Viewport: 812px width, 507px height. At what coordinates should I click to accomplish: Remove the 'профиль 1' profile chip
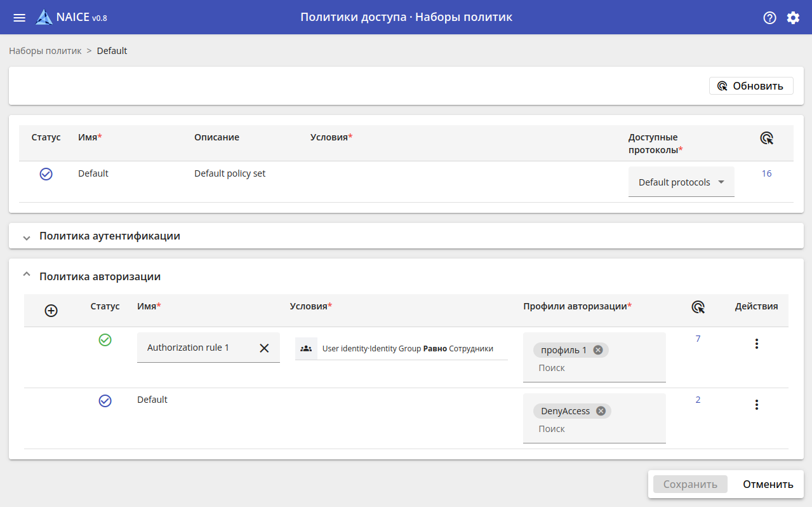click(597, 350)
